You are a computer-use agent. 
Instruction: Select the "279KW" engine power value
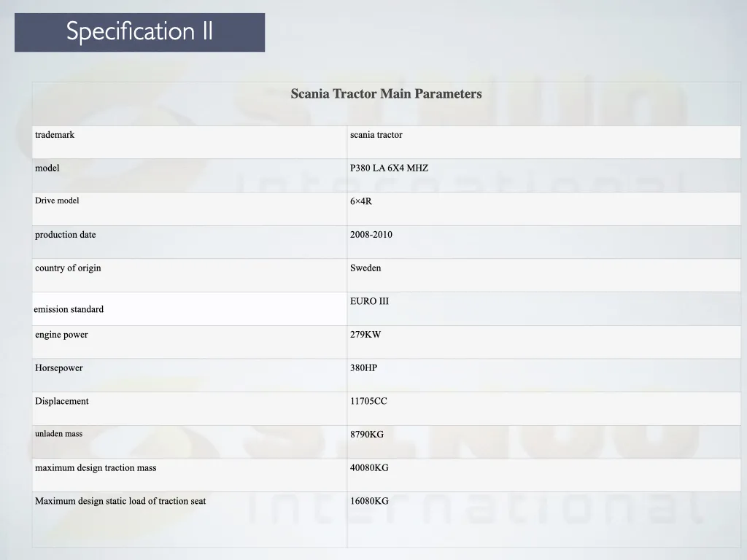click(365, 335)
